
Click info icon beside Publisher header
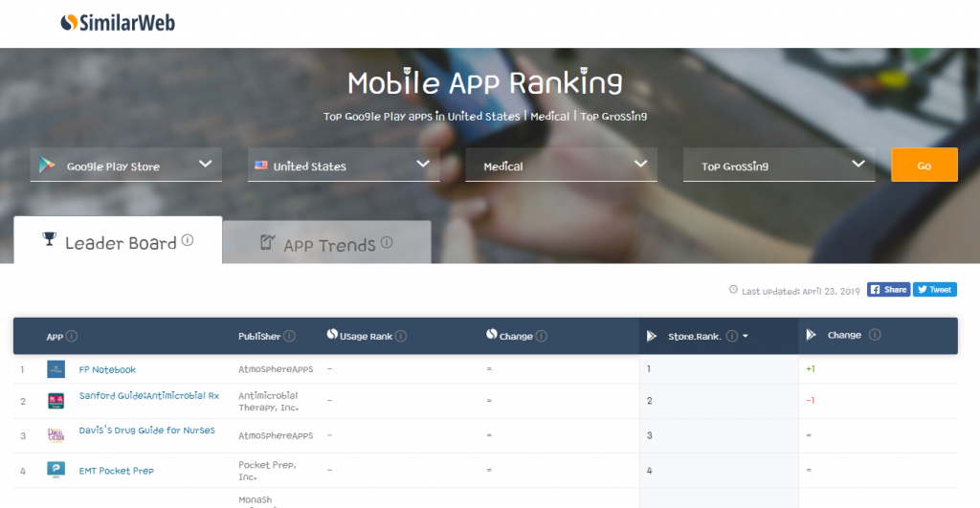(290, 336)
